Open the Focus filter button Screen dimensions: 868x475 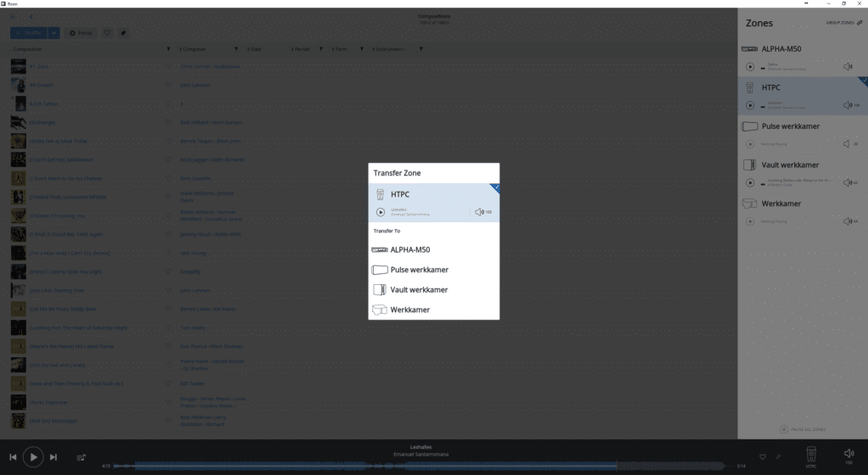(81, 33)
